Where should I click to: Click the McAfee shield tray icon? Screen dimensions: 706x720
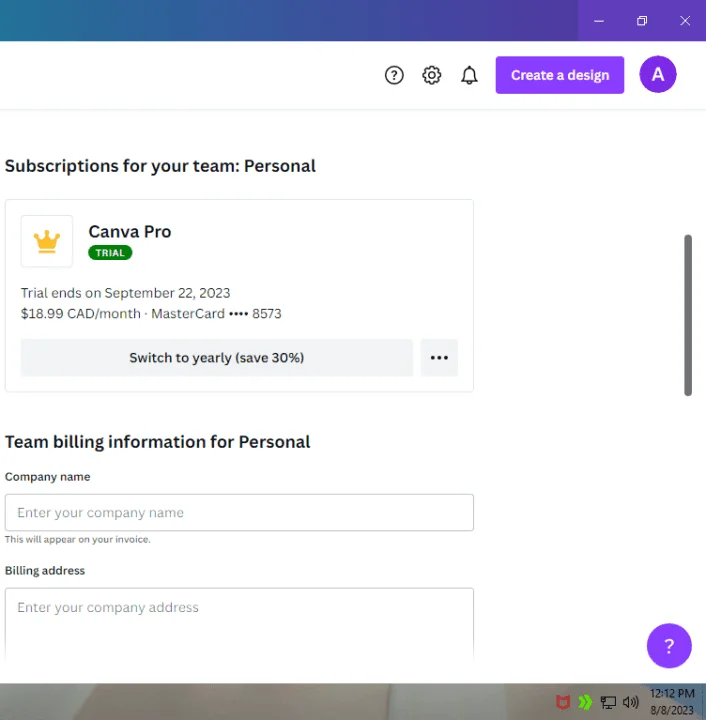[x=563, y=702]
